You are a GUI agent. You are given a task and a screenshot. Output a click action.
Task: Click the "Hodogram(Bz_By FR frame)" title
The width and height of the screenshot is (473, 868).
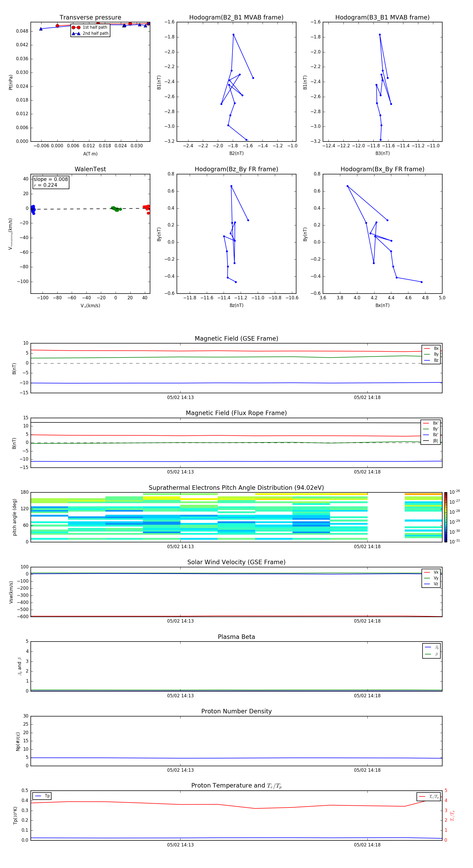pyautogui.click(x=236, y=169)
